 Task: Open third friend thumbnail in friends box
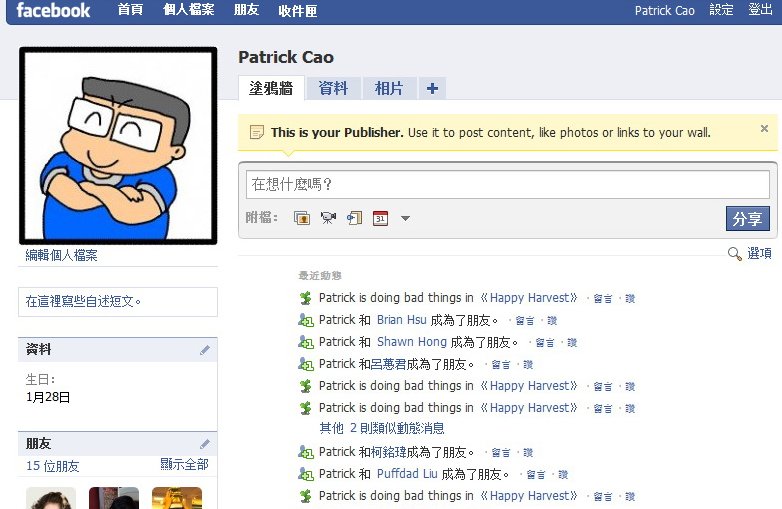(177, 498)
